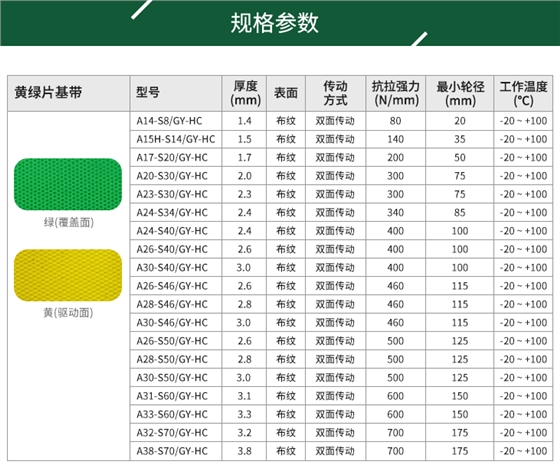This screenshot has height=464, width=560.
Task: Select model A28-S50/GY-HC
Action: [172, 359]
